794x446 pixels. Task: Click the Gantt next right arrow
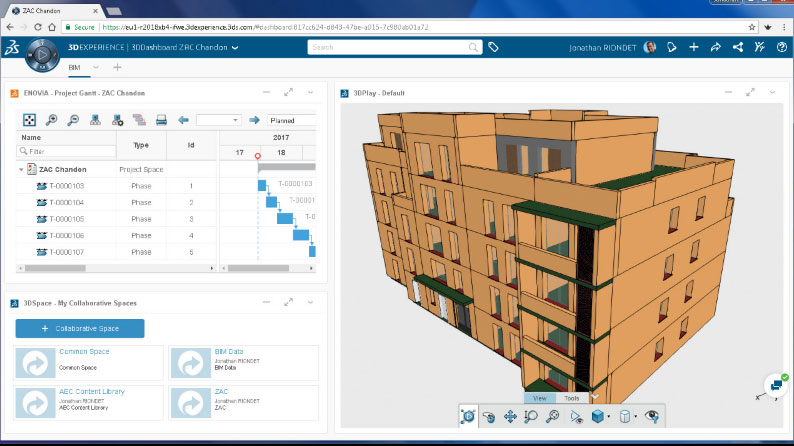[254, 120]
